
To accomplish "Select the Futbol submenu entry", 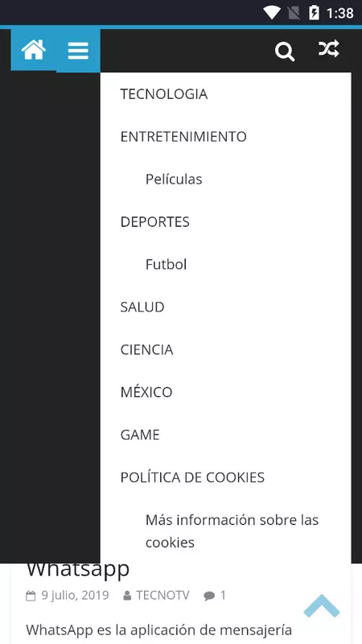I will point(166,264).
